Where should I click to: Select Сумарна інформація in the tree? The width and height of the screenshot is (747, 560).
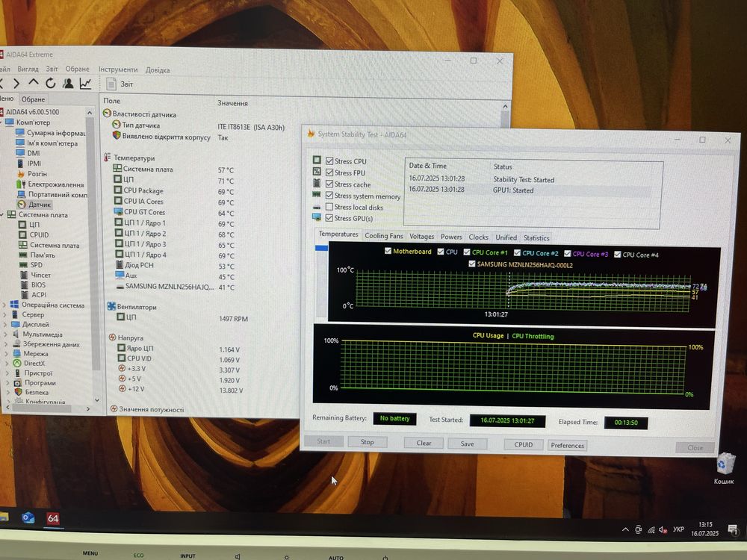point(56,133)
